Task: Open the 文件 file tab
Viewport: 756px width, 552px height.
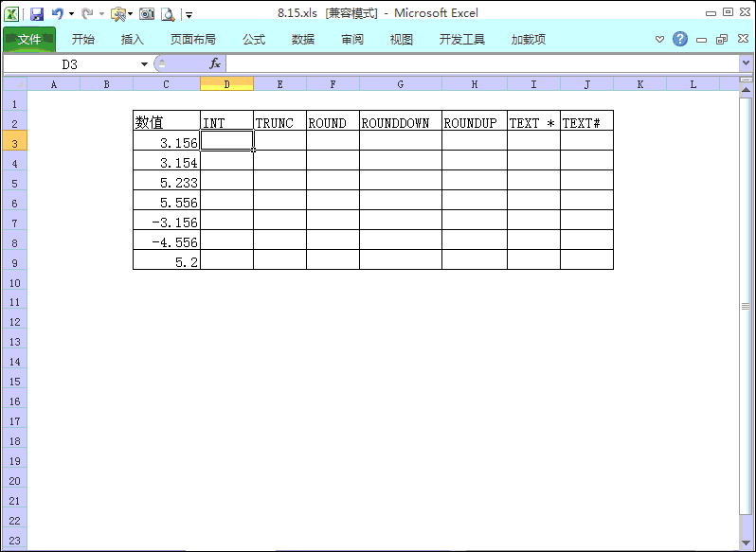Action: (29, 40)
